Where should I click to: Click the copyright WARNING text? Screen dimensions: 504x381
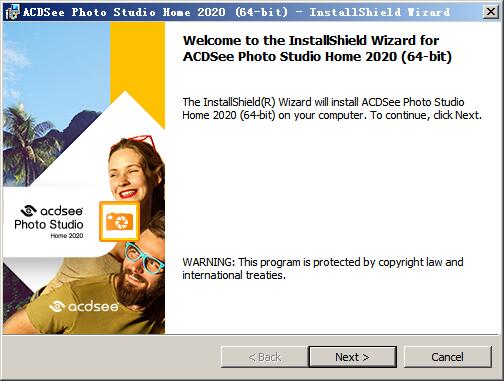323,268
